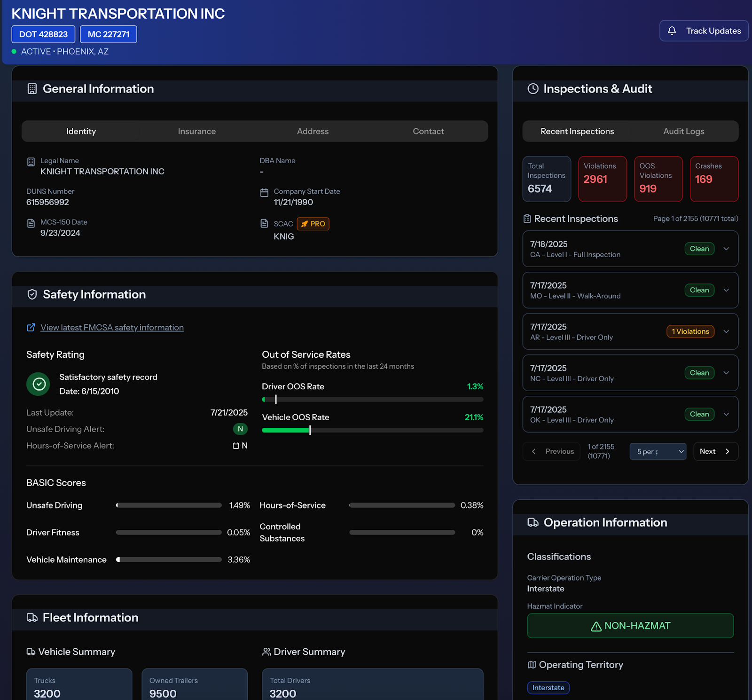The width and height of the screenshot is (752, 700).
Task: Click the Driver OOS Rate progress bar
Action: [x=372, y=400]
